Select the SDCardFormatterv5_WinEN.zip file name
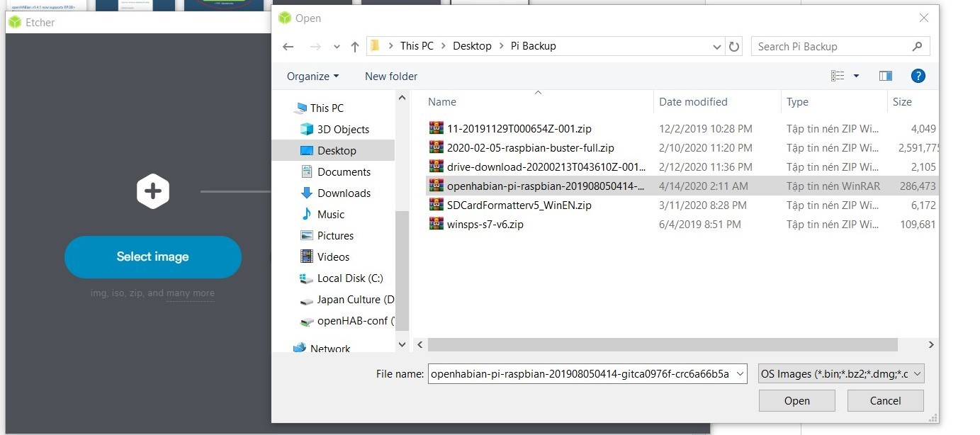The image size is (980, 435). click(519, 205)
